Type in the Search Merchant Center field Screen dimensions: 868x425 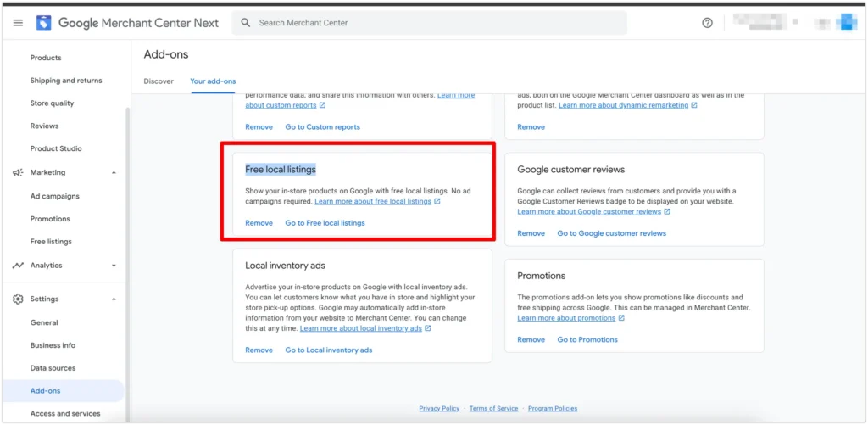tap(432, 23)
